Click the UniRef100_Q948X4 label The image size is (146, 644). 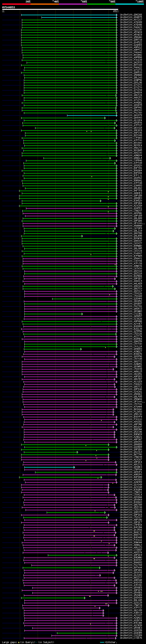(x=131, y=93)
